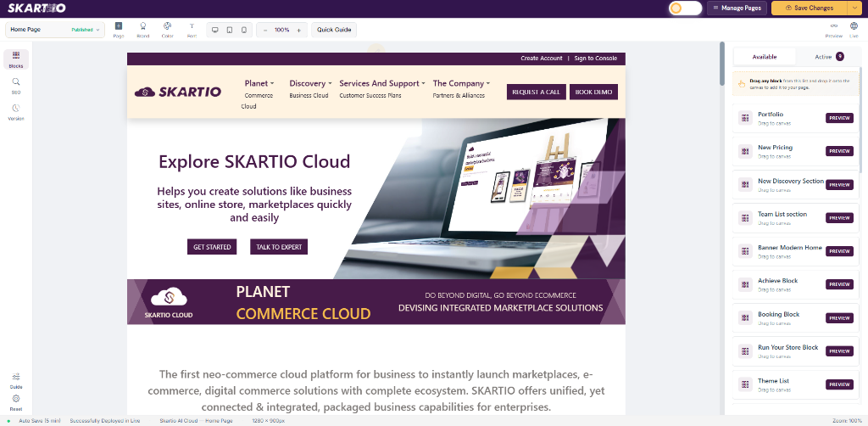The width and height of the screenshot is (868, 426).
Task: Open the Save Changes dropdown arrow
Action: click(x=854, y=8)
